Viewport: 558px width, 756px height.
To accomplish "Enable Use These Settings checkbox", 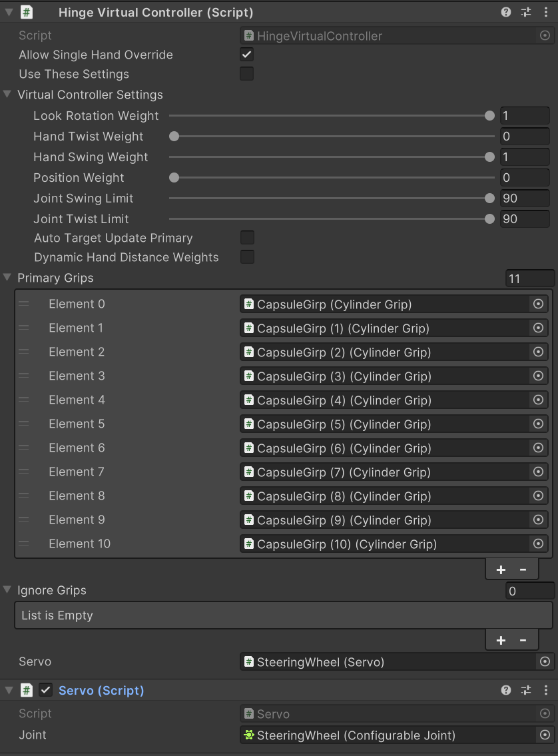I will pyautogui.click(x=246, y=74).
